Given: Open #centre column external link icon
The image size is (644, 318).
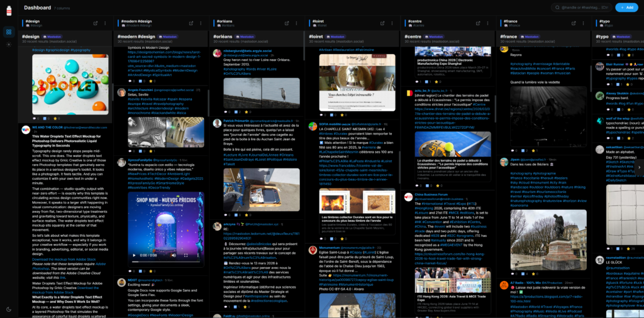Looking at the screenshot, I should tap(479, 23).
